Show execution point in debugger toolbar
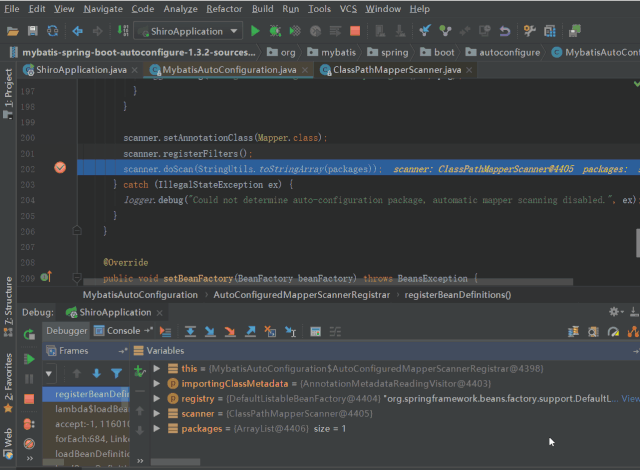 click(165, 331)
